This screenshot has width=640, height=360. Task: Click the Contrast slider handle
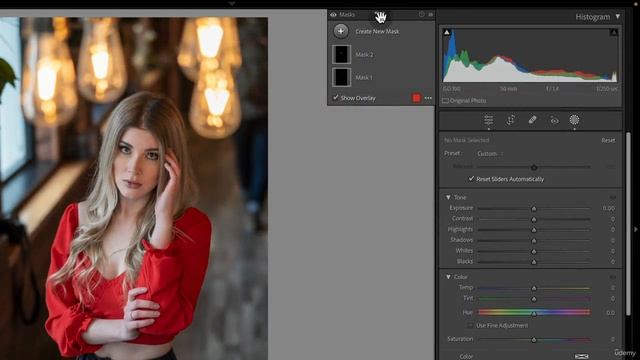pyautogui.click(x=534, y=219)
